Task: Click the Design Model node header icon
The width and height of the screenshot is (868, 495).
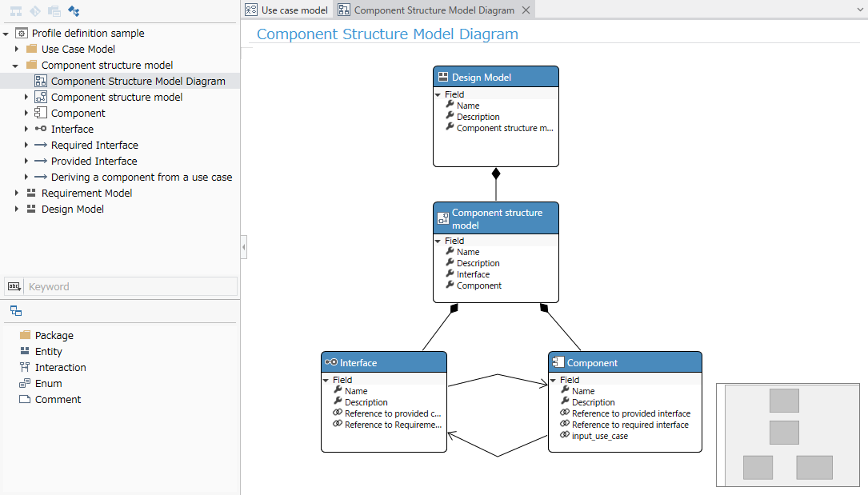Action: click(x=443, y=77)
